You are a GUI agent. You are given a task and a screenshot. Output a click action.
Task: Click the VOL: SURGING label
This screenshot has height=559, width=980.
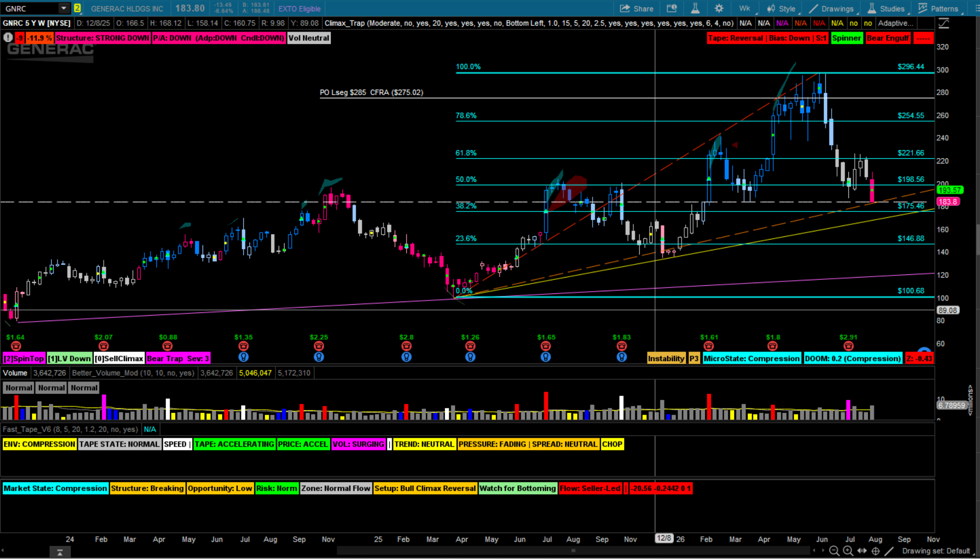tap(358, 444)
